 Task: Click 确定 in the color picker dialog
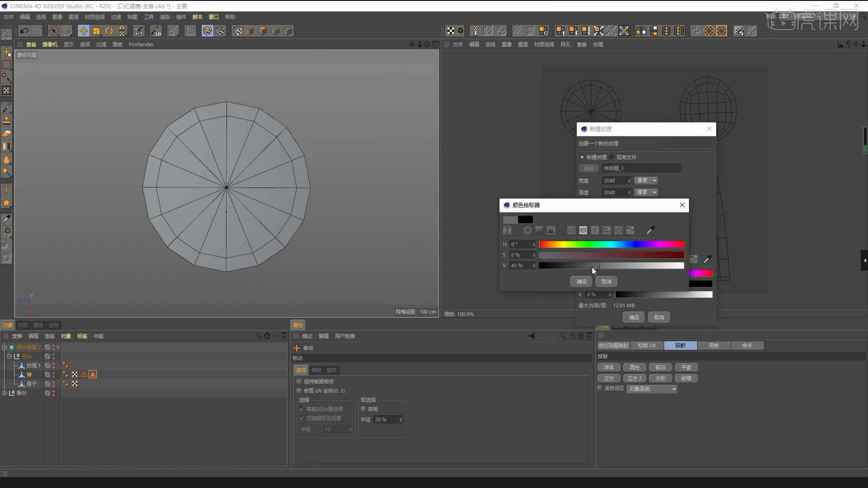coord(581,282)
